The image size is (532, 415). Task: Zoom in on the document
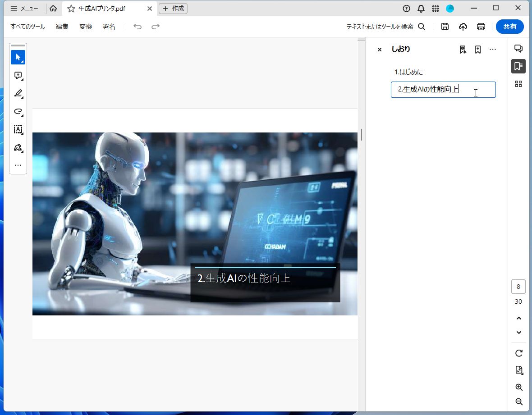pos(518,387)
